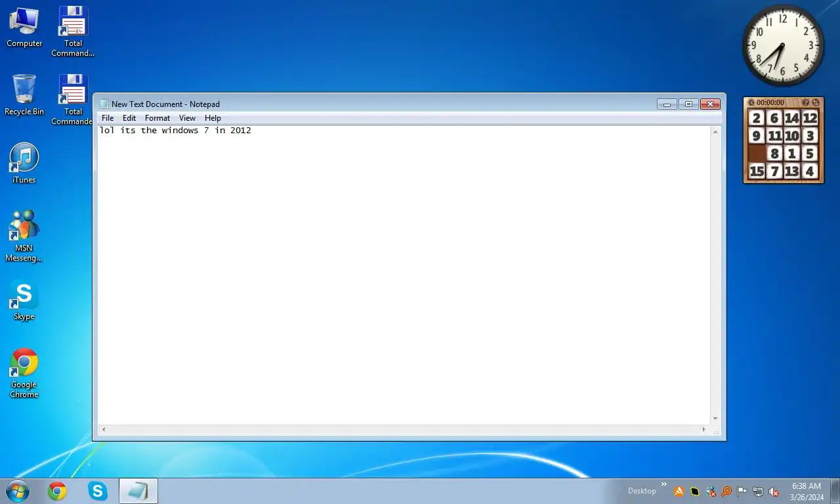Open the Format menu in Notepad
Viewport: 840px width, 504px height.
(157, 118)
